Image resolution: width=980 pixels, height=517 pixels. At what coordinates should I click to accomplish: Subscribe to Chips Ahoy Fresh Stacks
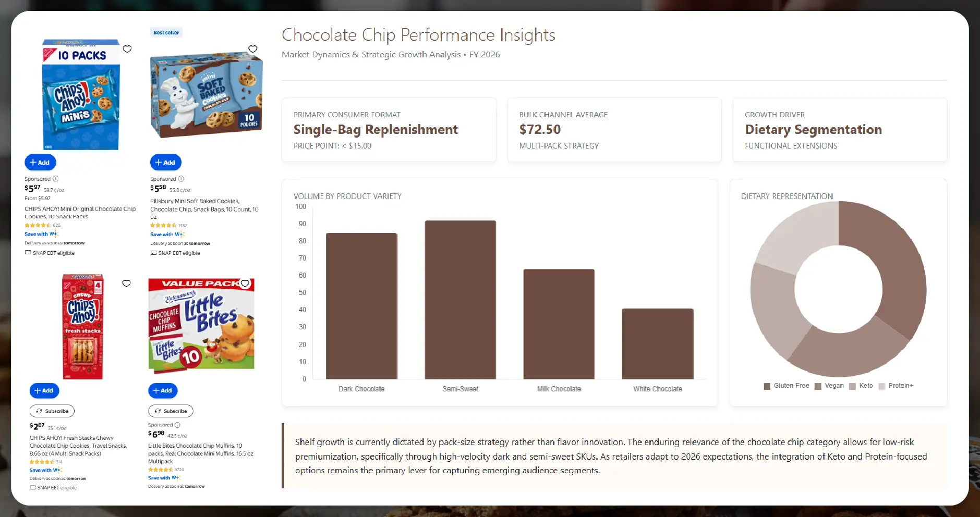pos(52,411)
